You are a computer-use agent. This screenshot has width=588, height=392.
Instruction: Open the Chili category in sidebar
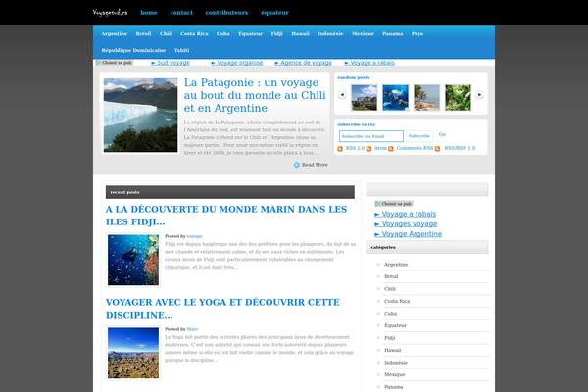click(x=390, y=289)
